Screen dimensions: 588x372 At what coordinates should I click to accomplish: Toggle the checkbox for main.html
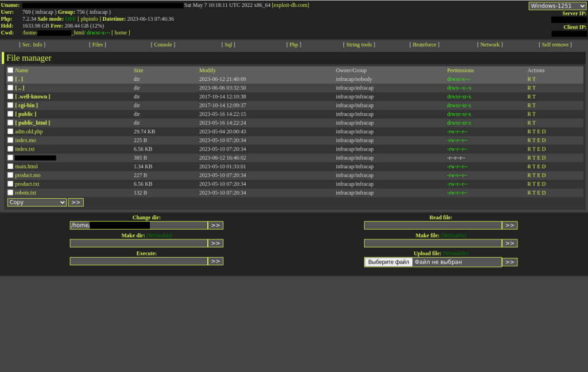click(x=10, y=166)
